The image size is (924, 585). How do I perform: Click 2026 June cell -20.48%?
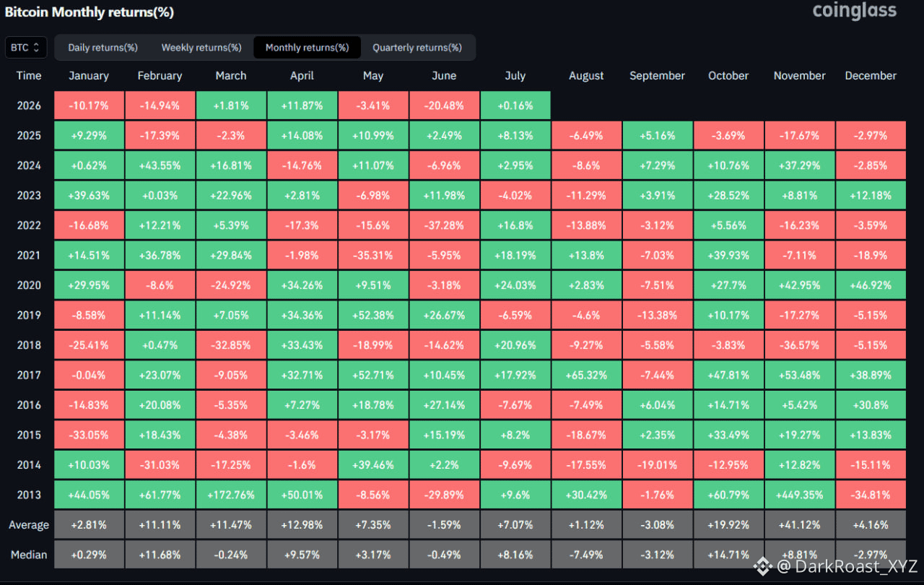(444, 105)
